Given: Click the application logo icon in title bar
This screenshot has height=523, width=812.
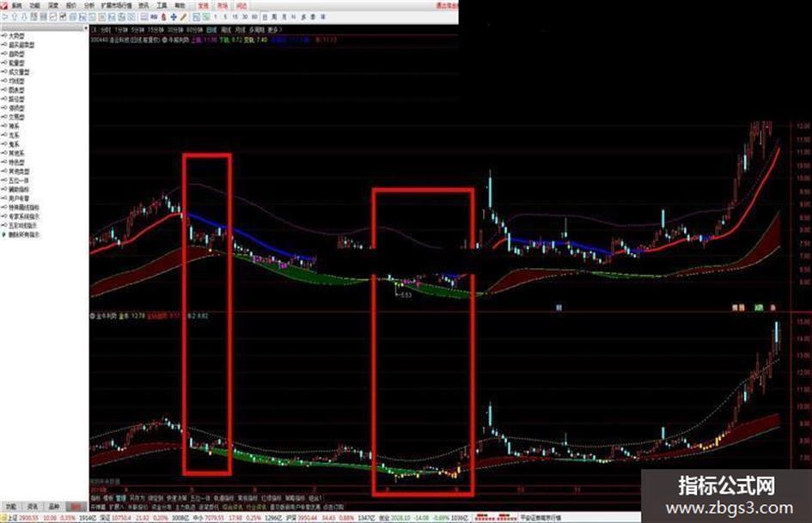Looking at the screenshot, I should click(3, 5).
